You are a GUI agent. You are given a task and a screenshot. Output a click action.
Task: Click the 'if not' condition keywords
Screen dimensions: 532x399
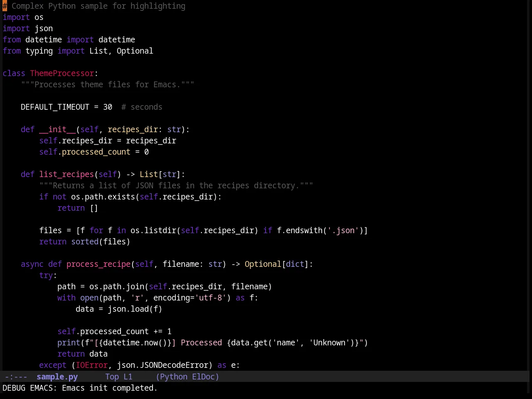click(53, 197)
